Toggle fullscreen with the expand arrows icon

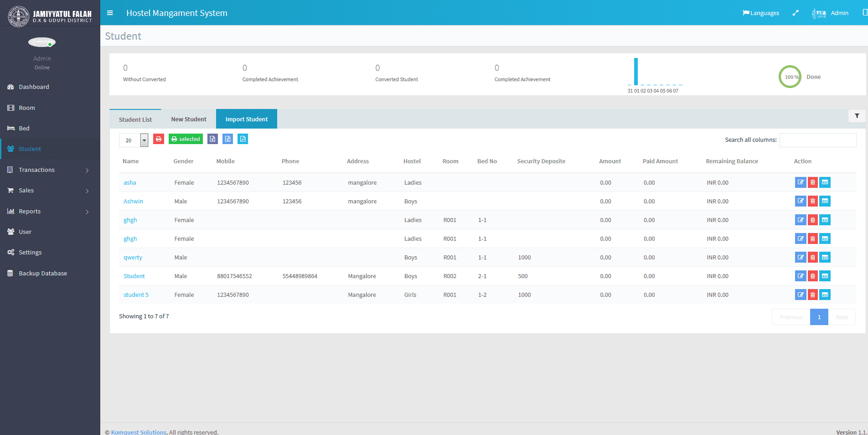[x=796, y=13]
